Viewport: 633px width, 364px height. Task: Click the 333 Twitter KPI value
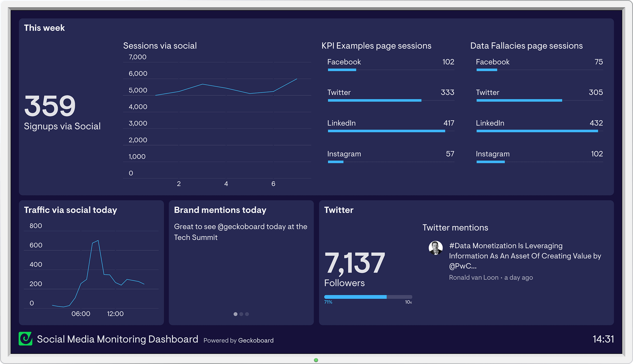point(447,93)
